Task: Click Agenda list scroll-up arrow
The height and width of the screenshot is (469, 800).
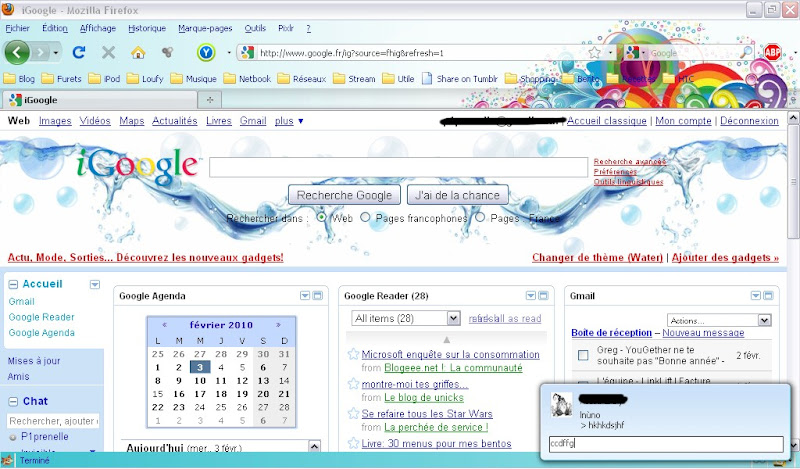Action: pos(315,447)
